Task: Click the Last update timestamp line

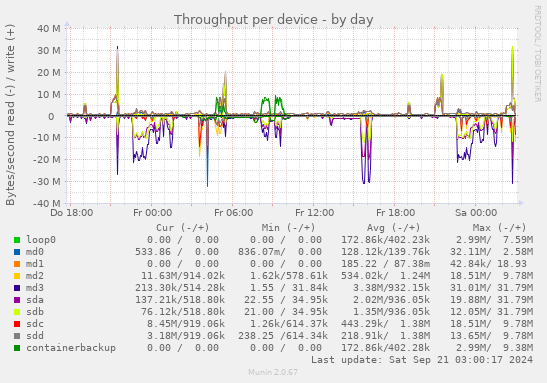Action: [x=422, y=360]
